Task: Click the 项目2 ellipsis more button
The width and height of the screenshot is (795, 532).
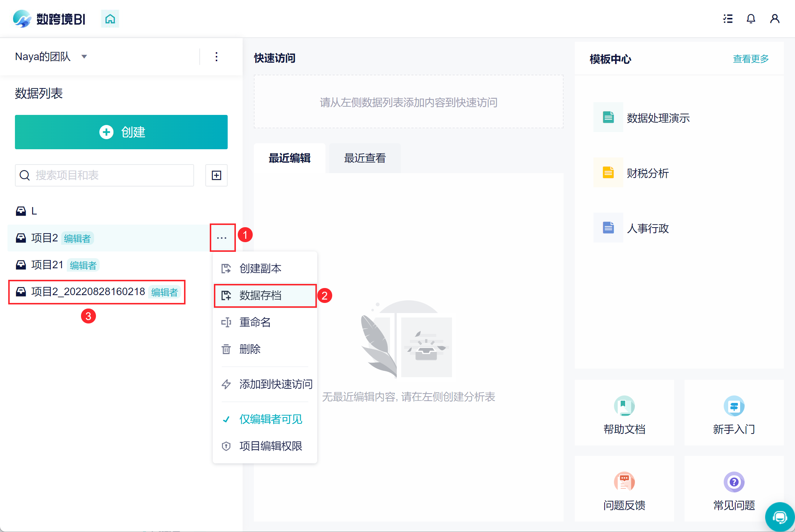Action: point(222,238)
